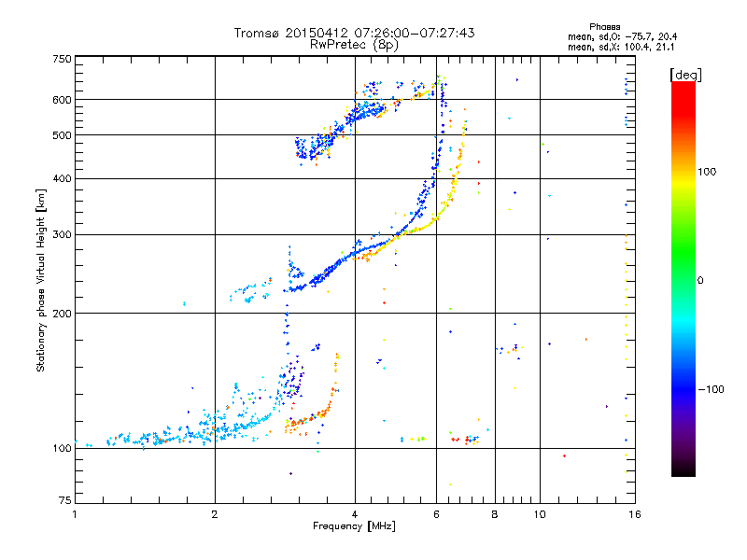The image size is (747, 560).
Task: Click the 'RwPretec (8p)' subtitle
Action: [x=354, y=45]
